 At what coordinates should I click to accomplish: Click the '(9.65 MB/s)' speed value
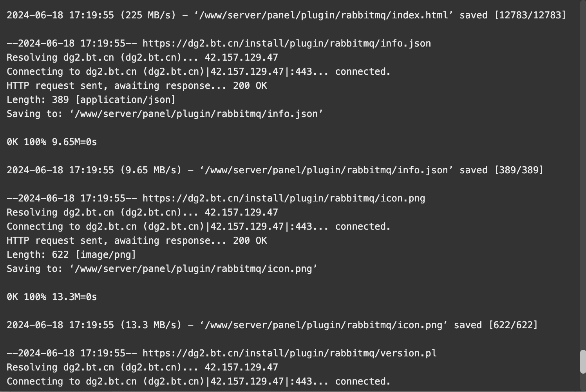tap(151, 170)
